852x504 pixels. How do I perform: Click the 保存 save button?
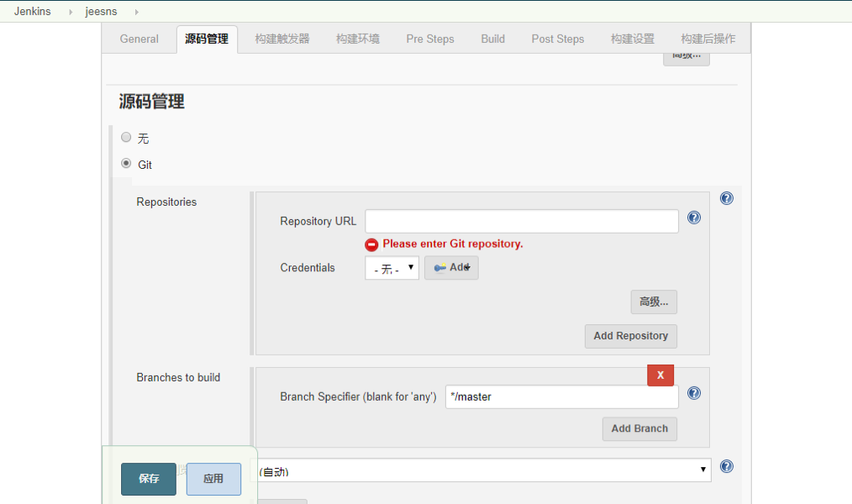coord(149,479)
